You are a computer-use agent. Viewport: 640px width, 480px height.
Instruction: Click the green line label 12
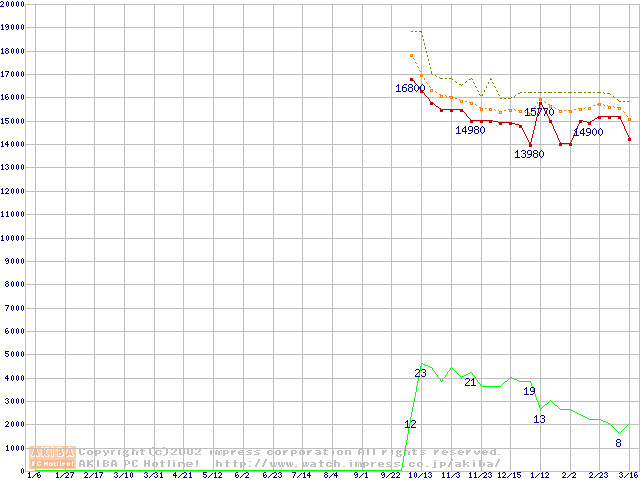410,424
